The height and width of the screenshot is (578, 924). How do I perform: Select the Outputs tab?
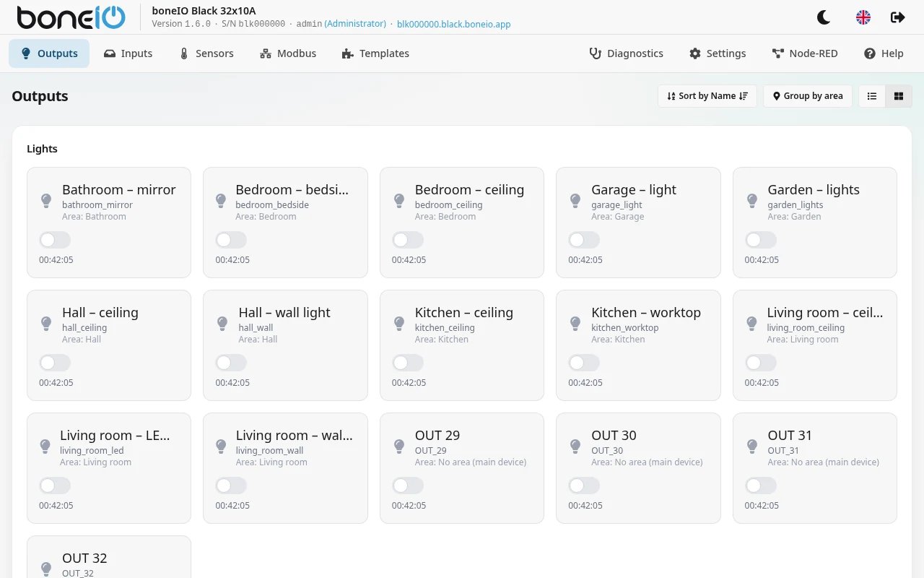(49, 53)
